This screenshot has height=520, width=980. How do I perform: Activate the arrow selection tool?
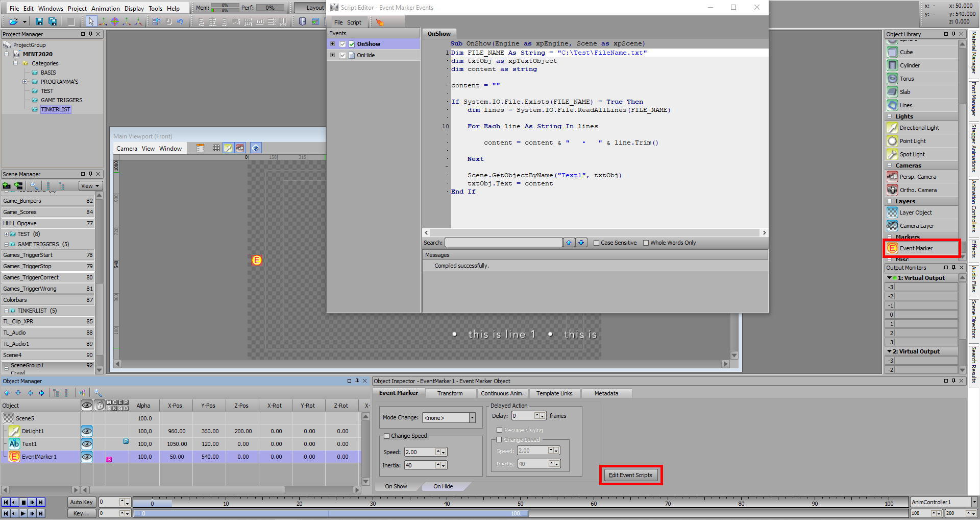(91, 21)
